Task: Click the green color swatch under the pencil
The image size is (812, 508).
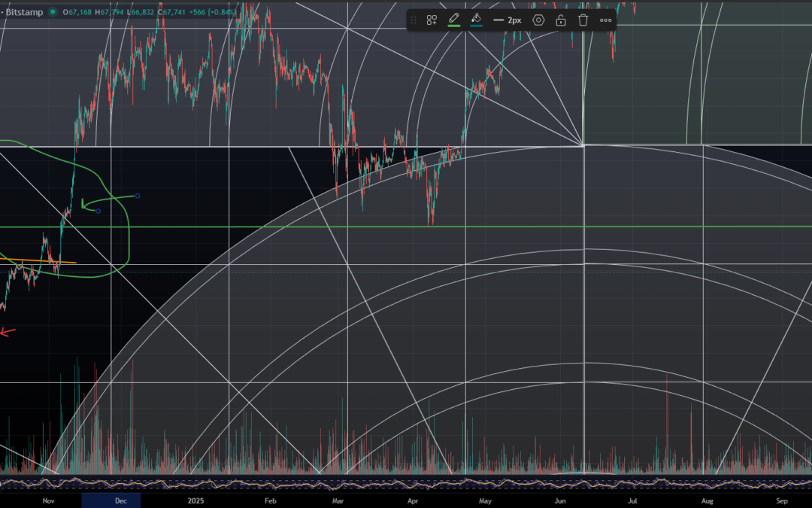Action: click(453, 26)
